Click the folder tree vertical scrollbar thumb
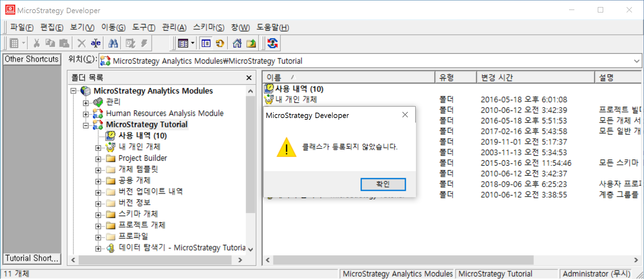The height and width of the screenshot is (279, 644). click(250, 155)
